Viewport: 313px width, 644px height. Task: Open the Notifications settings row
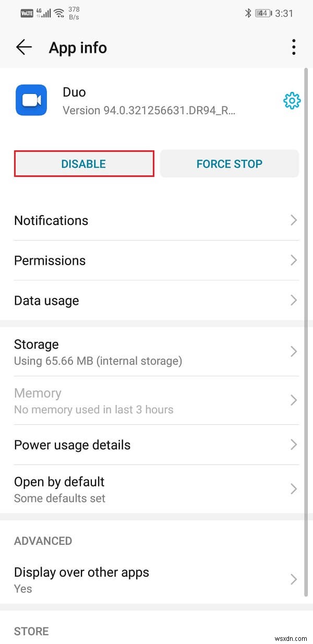pyautogui.click(x=156, y=220)
